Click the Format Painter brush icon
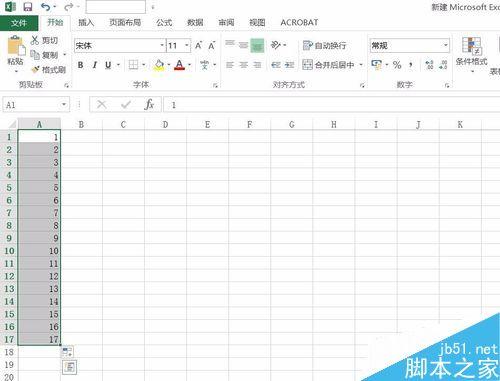500x381 pixels. tap(35, 69)
